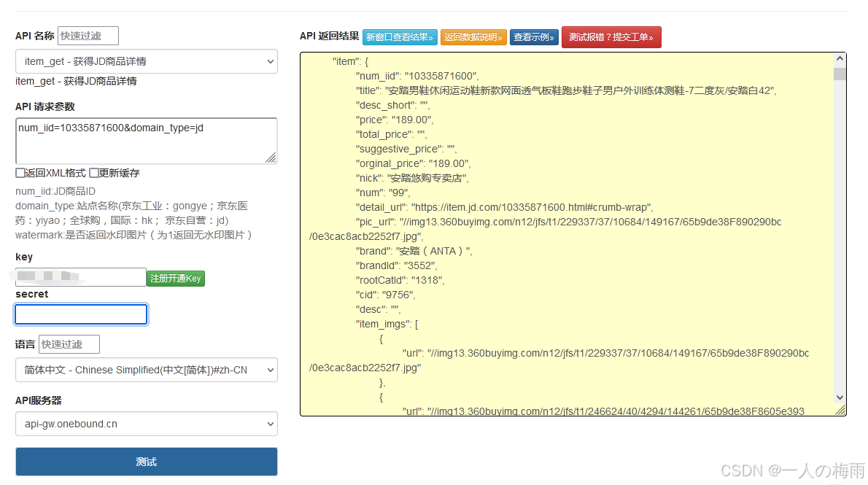Click the parameters textarea resize grip
This screenshot has width=868, height=485.
click(271, 158)
